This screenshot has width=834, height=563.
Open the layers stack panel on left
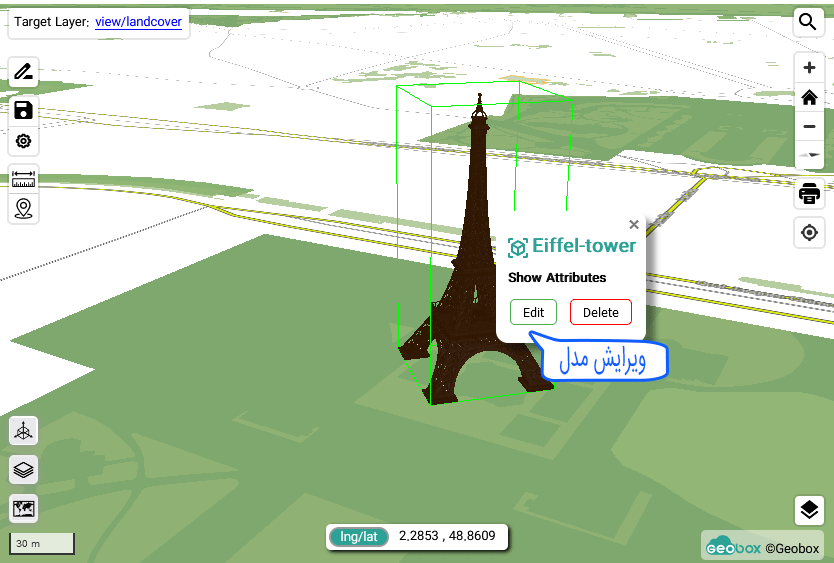(x=23, y=469)
